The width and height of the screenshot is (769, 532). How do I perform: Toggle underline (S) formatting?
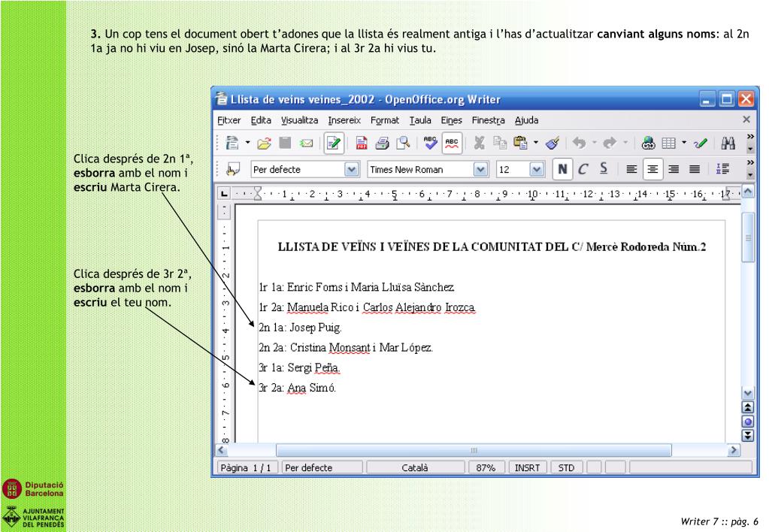(604, 169)
